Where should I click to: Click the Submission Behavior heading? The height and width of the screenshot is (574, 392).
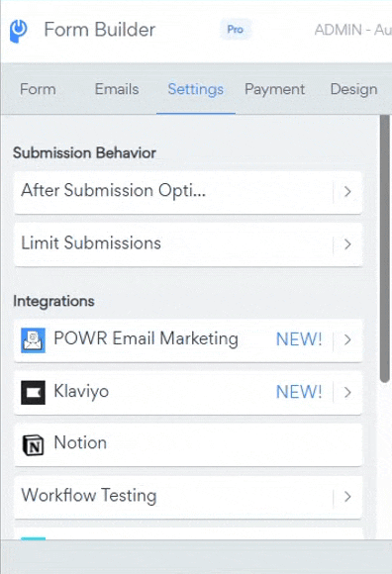tap(84, 153)
